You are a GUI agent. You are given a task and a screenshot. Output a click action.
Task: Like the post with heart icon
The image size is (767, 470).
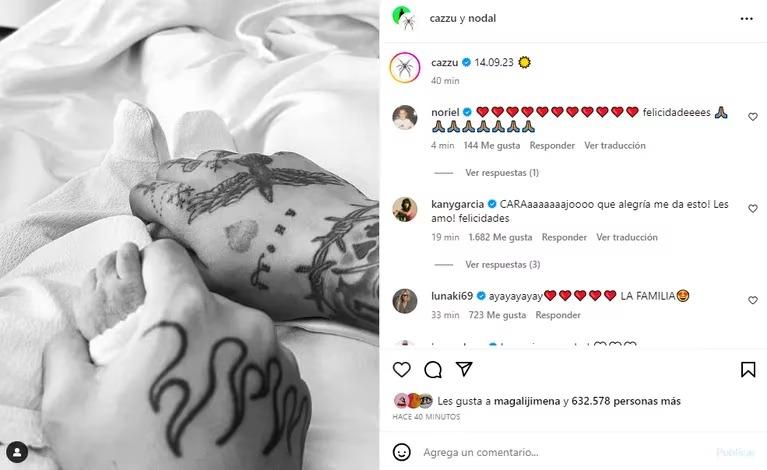(402, 370)
